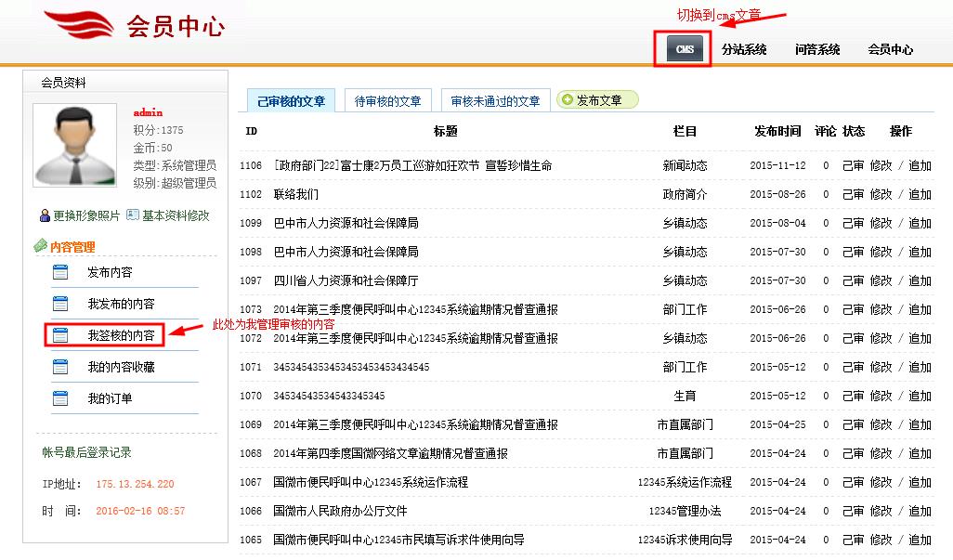Click the 会员中心 logo at top left
Image resolution: width=953 pixels, height=560 pixels.
tap(135, 26)
